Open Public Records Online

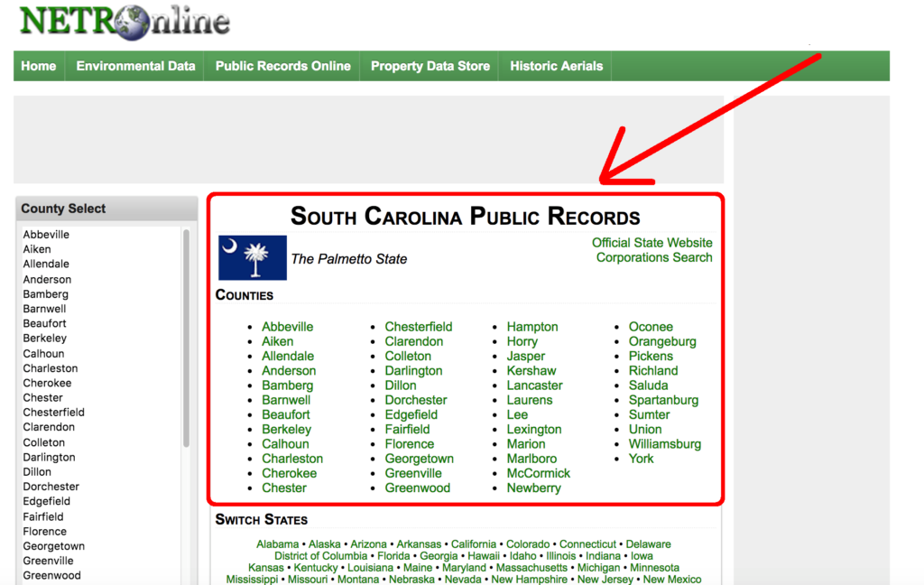[x=282, y=66]
